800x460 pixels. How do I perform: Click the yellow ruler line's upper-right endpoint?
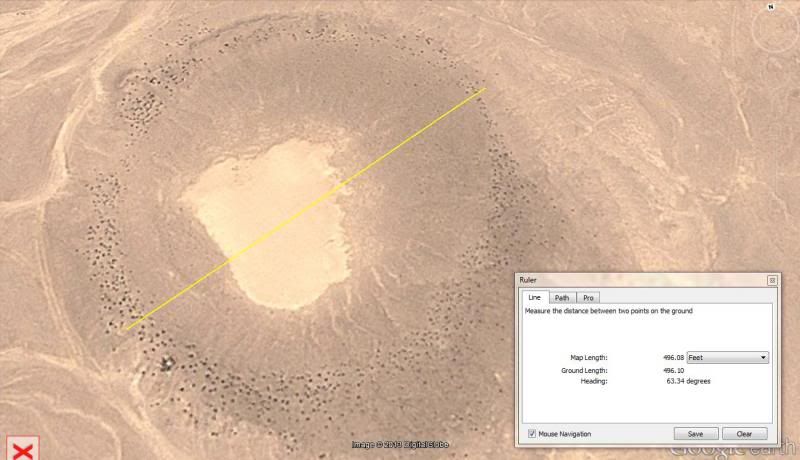point(485,89)
